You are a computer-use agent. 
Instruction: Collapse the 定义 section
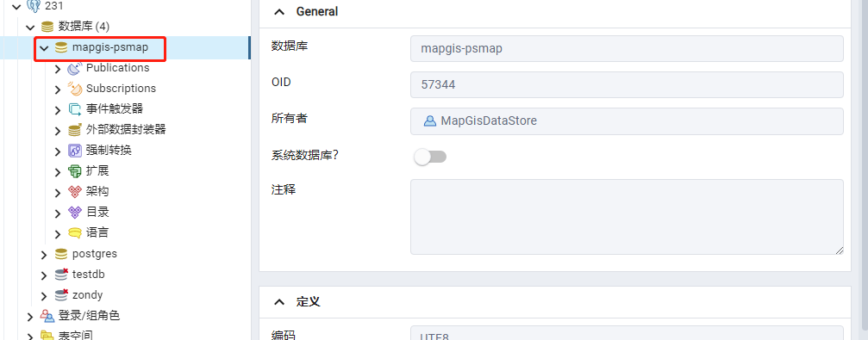pos(280,302)
